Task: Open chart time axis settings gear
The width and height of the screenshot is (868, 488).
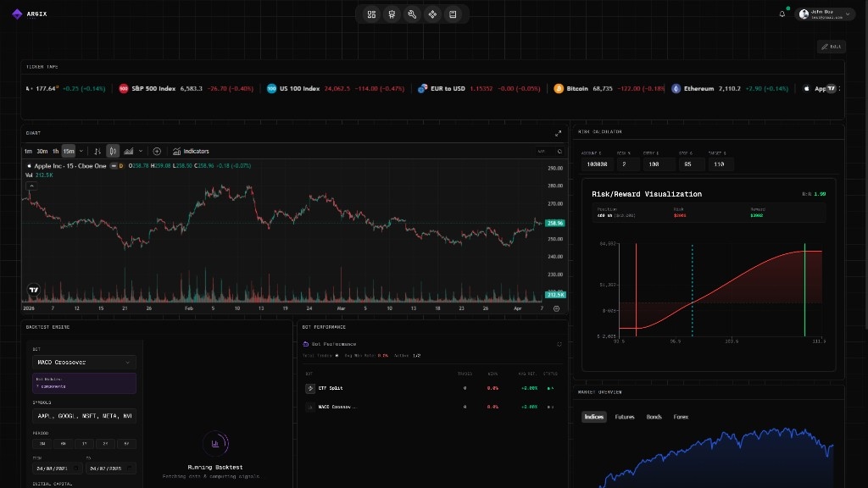Action: click(x=556, y=308)
